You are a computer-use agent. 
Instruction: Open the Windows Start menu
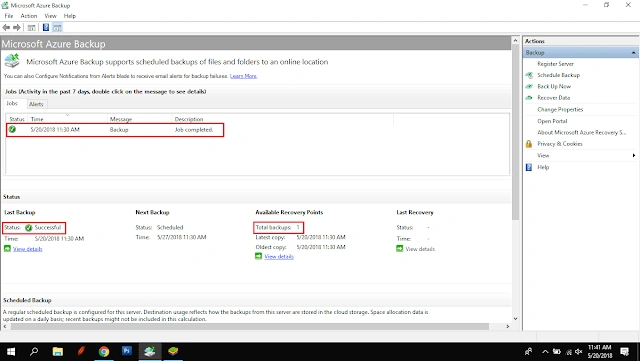(x=11, y=351)
